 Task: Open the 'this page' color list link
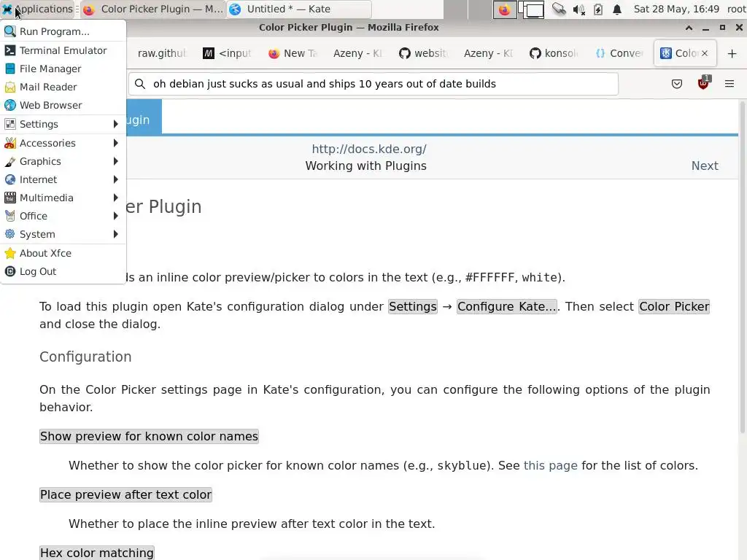550,465
